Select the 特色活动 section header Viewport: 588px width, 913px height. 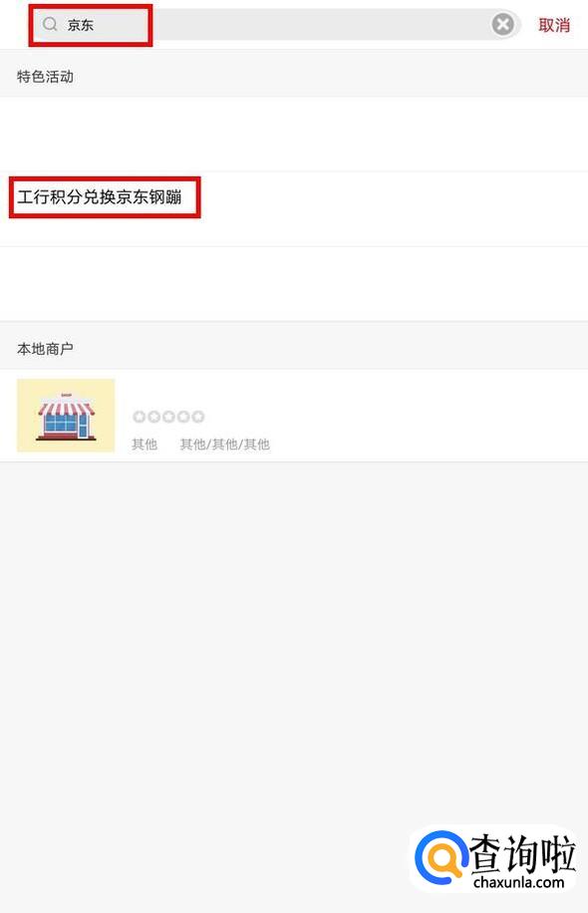[x=45, y=77]
